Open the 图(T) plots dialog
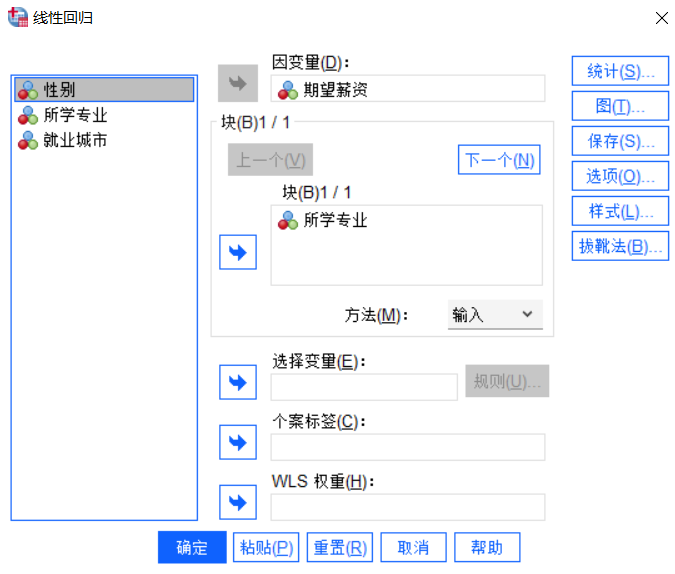The height and width of the screenshot is (574, 675). coord(620,106)
